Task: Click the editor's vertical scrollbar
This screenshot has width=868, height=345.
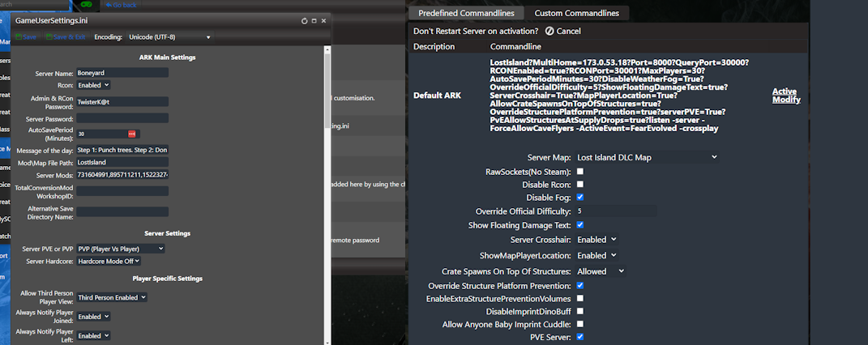Action: pyautogui.click(x=327, y=162)
